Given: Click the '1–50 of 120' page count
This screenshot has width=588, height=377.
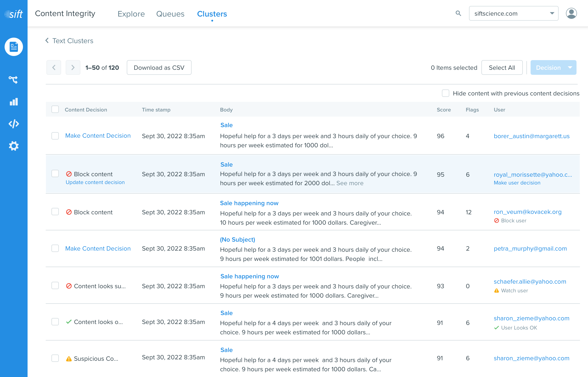Looking at the screenshot, I should coord(102,67).
